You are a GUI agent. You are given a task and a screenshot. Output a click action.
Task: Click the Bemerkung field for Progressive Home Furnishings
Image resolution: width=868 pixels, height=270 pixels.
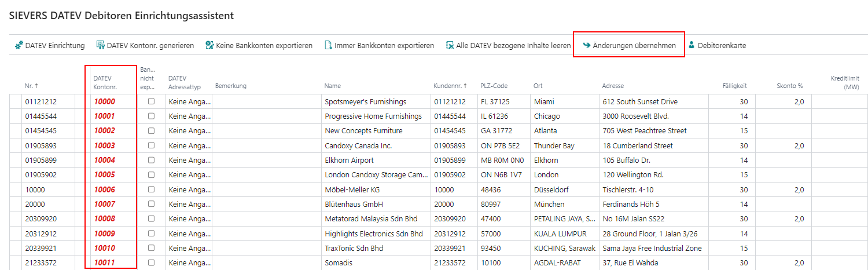(266, 116)
